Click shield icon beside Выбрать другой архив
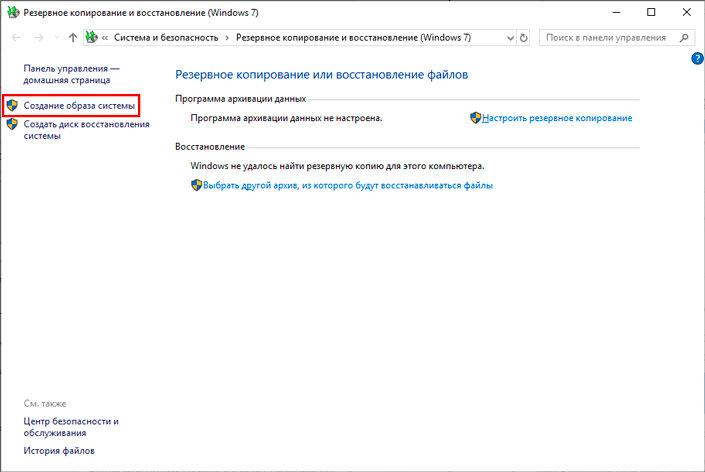 point(196,185)
